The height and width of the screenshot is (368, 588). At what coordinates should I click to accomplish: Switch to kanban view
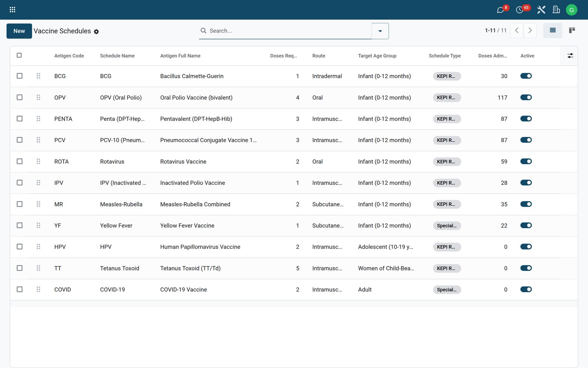click(572, 31)
